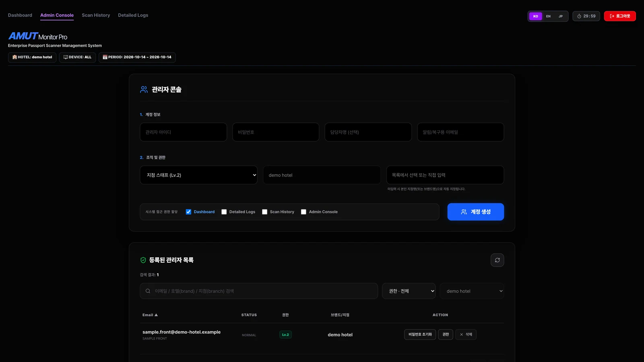
Task: Click the AMUT Monitor Pro logo
Action: [x=38, y=36]
